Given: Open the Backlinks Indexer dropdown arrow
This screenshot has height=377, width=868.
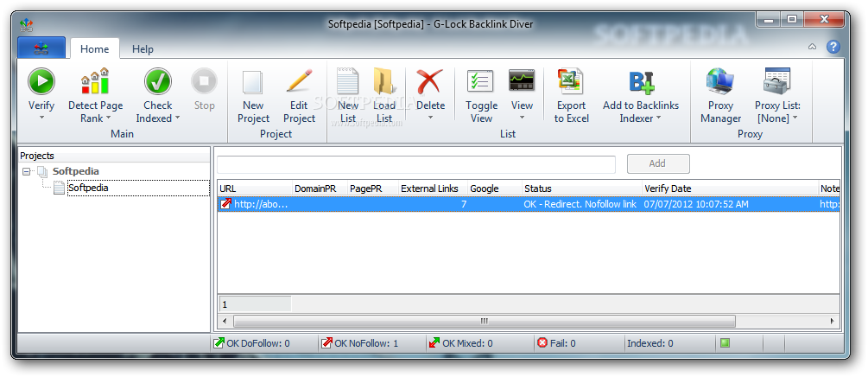Looking at the screenshot, I should (x=659, y=118).
